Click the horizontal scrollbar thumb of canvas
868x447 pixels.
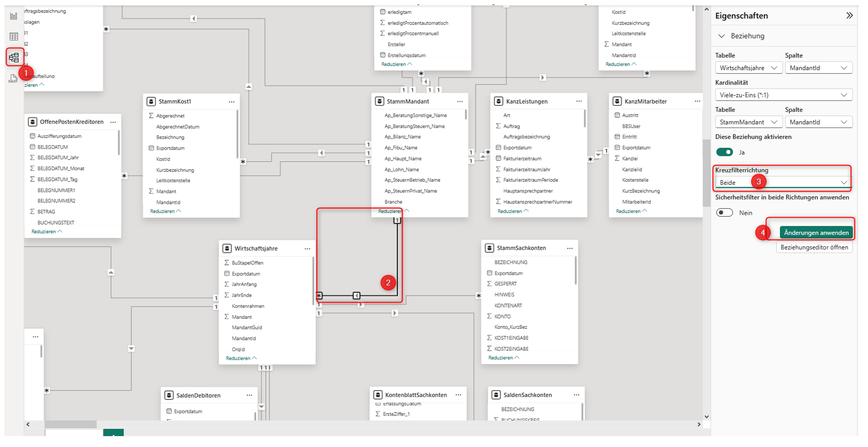[70, 424]
